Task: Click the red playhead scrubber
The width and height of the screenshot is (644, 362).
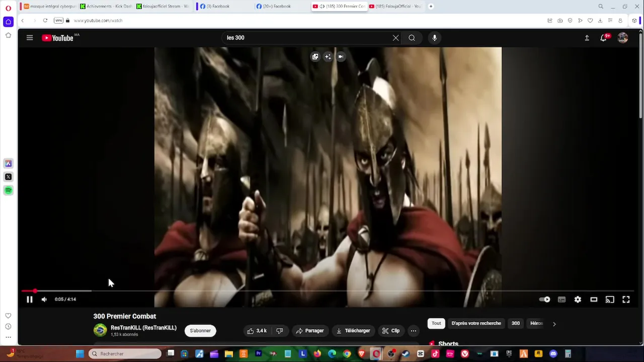Action: tap(35, 291)
